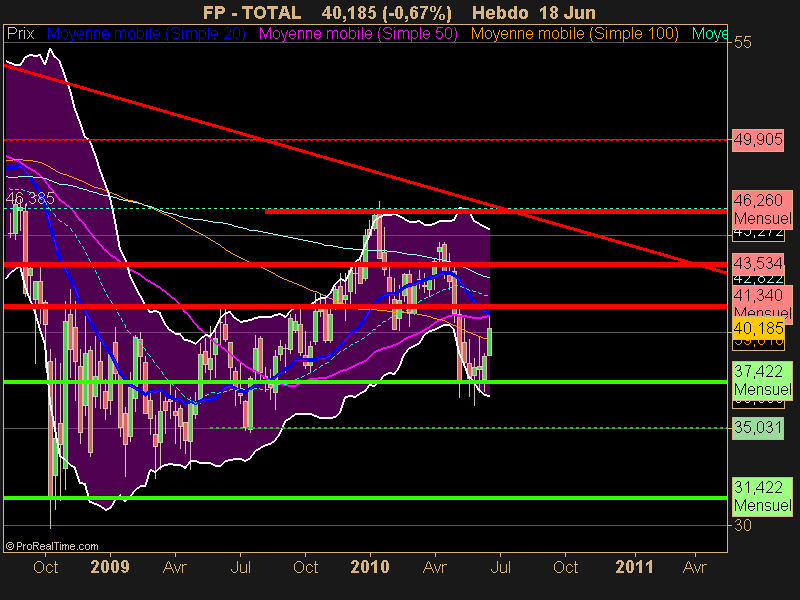This screenshot has width=800, height=600.
Task: Click the 49,905 price label
Action: [x=758, y=139]
